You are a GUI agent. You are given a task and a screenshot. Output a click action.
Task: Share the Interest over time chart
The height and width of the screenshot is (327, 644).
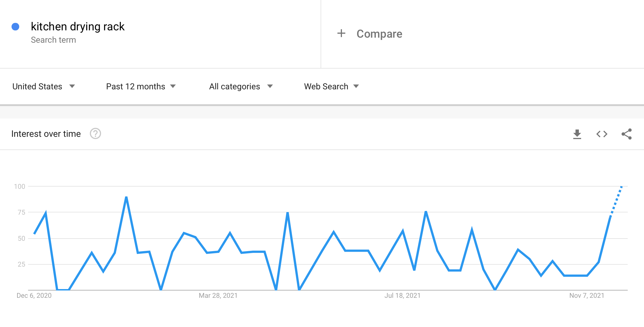pos(627,134)
